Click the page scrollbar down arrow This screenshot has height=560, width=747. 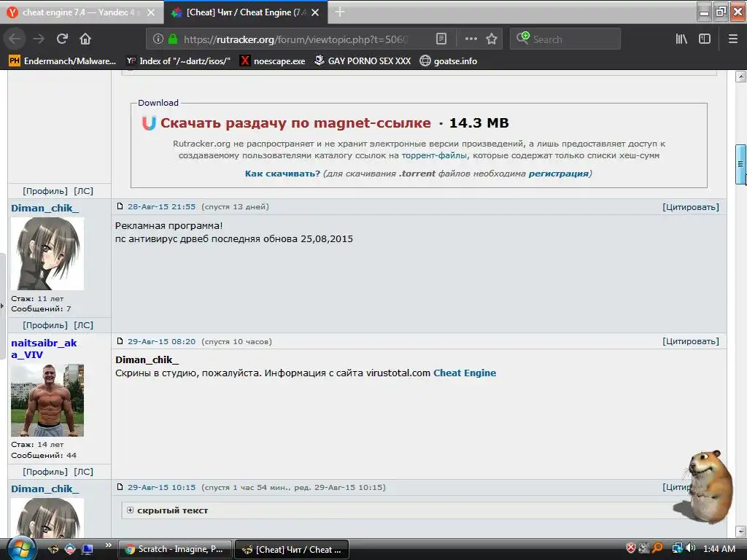(740, 531)
